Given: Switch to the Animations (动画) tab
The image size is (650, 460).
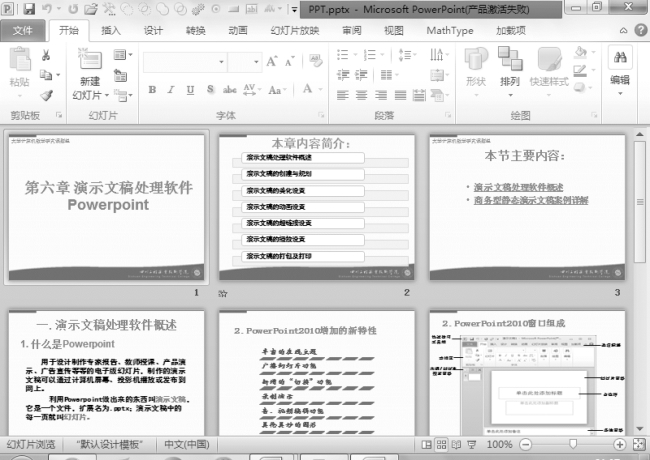Looking at the screenshot, I should [238, 31].
